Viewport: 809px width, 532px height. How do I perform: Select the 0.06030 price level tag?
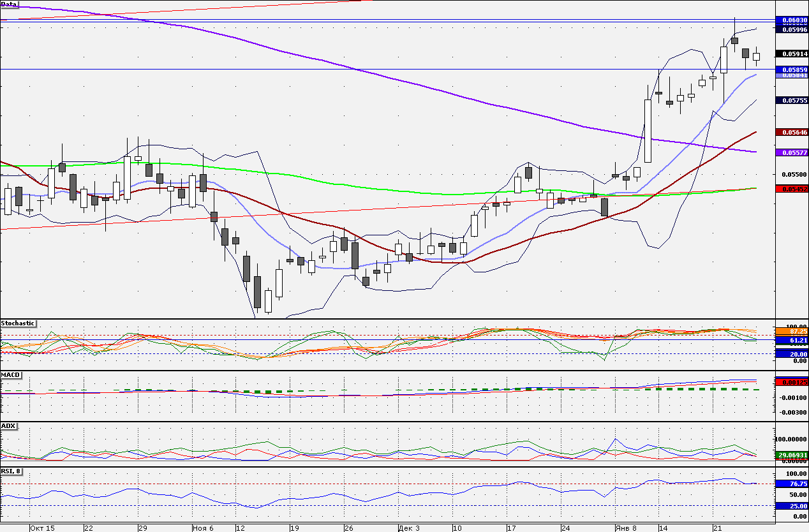point(791,20)
